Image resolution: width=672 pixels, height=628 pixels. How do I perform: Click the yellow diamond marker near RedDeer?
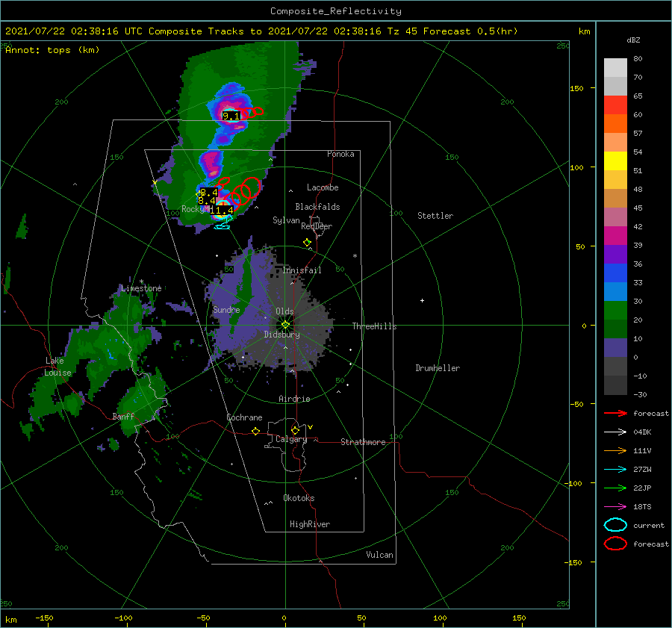pos(307,242)
